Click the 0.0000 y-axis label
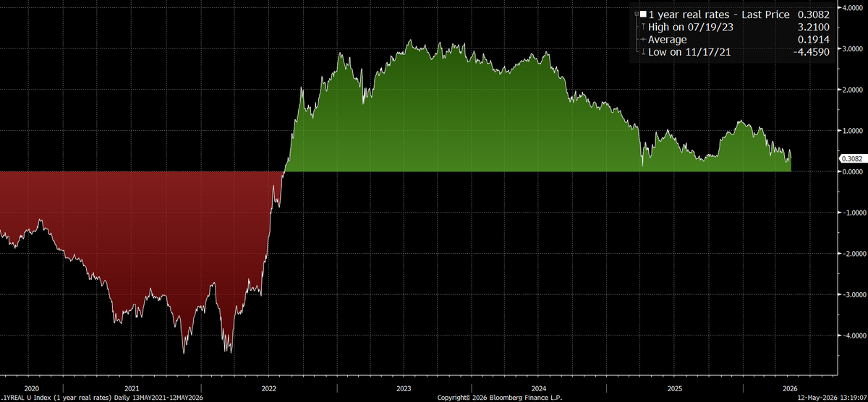The width and height of the screenshot is (868, 402). tap(851, 172)
